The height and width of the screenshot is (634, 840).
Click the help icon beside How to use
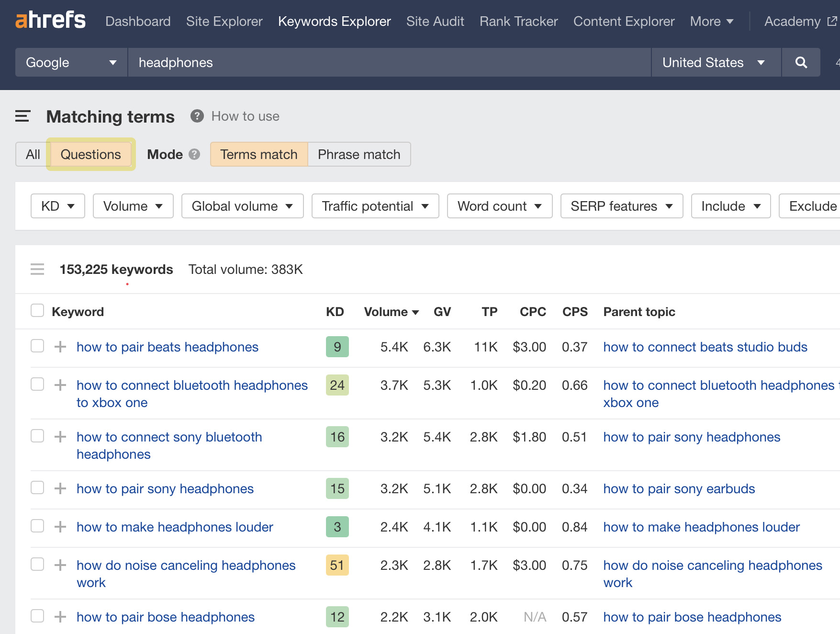pyautogui.click(x=196, y=116)
